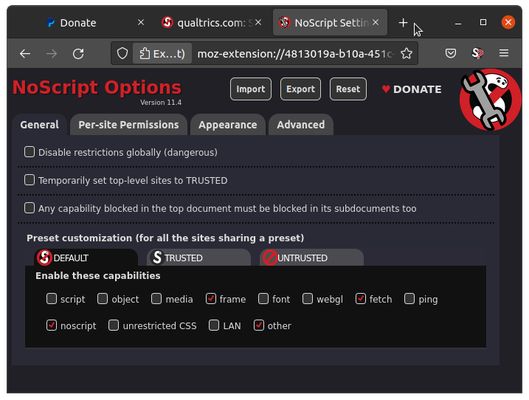Open the NoScript toolbar extension icon
This screenshot has height=400, width=529.
click(x=477, y=53)
